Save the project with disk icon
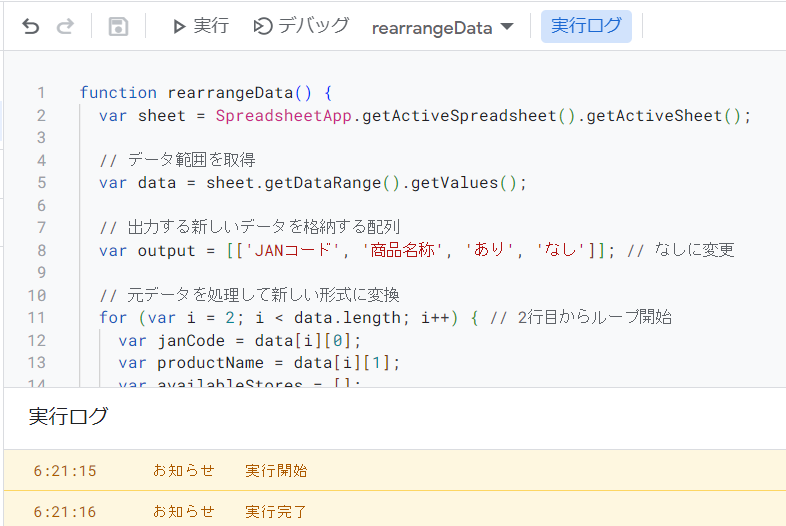The width and height of the screenshot is (786, 526). pyautogui.click(x=118, y=26)
